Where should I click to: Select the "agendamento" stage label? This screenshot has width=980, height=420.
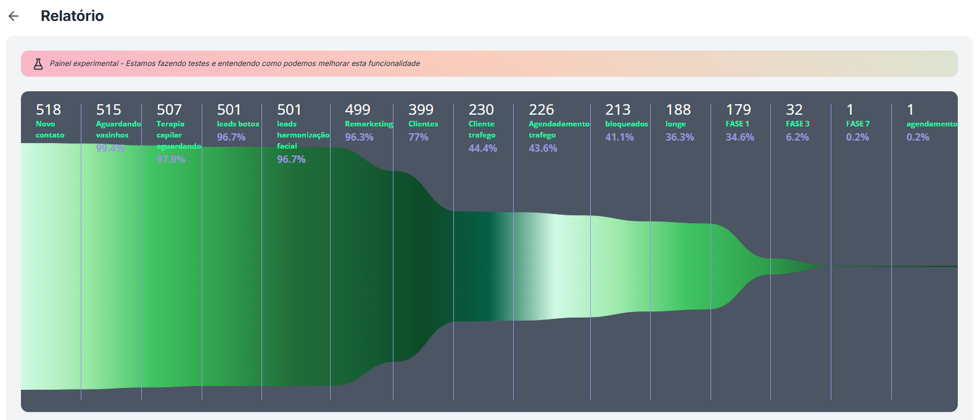pyautogui.click(x=932, y=124)
